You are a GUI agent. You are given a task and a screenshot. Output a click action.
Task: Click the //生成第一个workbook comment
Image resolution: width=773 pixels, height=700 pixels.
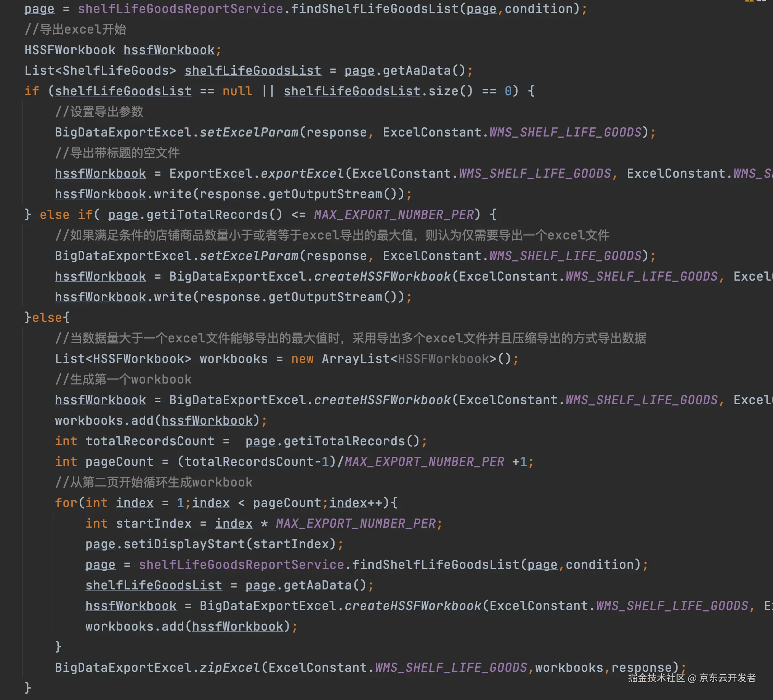coord(123,379)
